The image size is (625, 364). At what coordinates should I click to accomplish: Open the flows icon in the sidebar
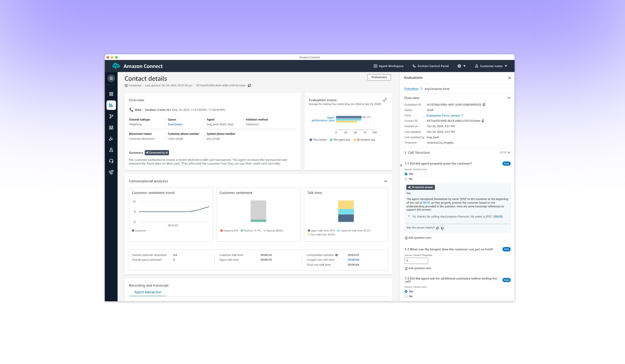coord(111,116)
